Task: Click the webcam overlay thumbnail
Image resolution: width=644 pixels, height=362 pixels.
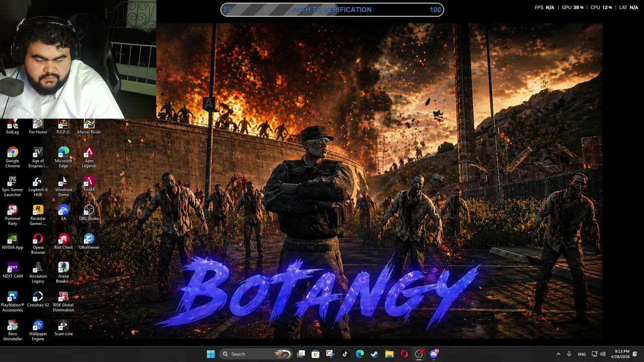Action: point(78,59)
